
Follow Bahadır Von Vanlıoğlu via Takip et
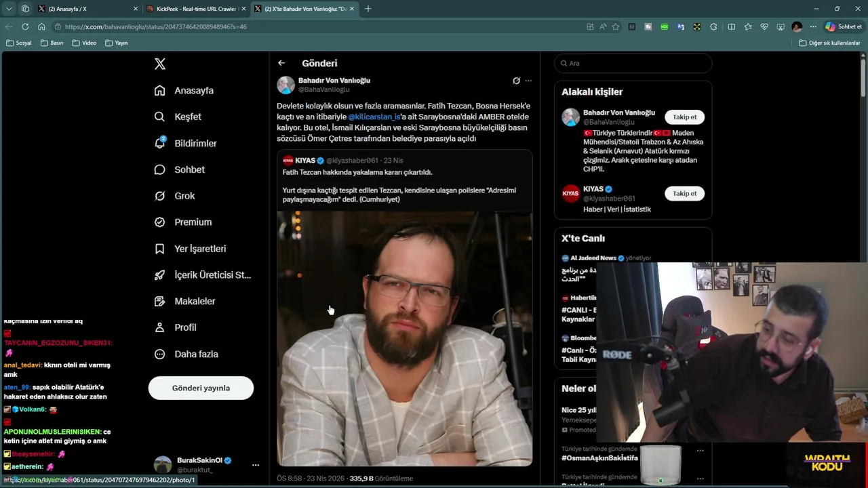pos(684,117)
